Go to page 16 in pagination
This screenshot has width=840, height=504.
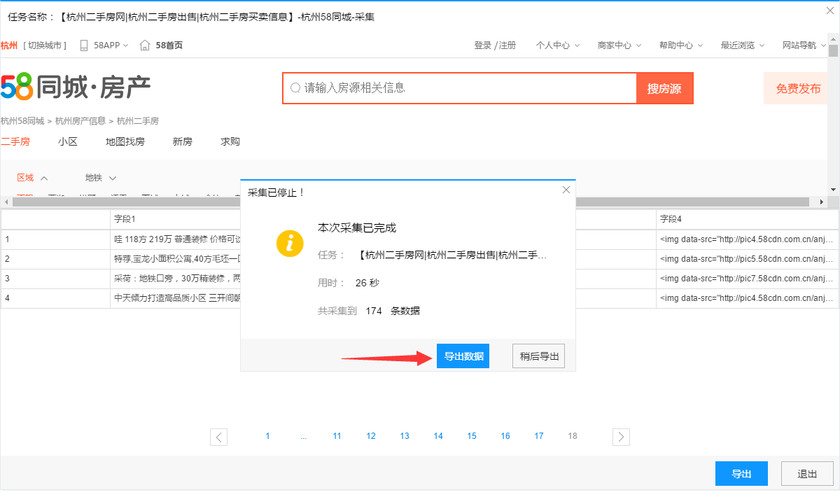pos(505,436)
